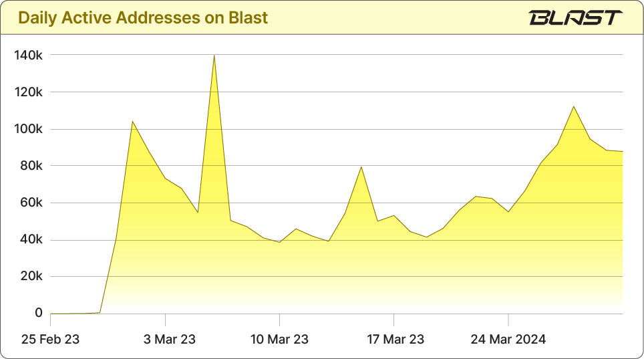Click the '25 Feb 23' date label
The width and height of the screenshot is (644, 359).
[50, 339]
